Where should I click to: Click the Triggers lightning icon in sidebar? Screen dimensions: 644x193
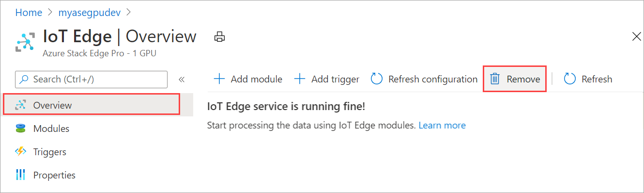[x=20, y=152]
